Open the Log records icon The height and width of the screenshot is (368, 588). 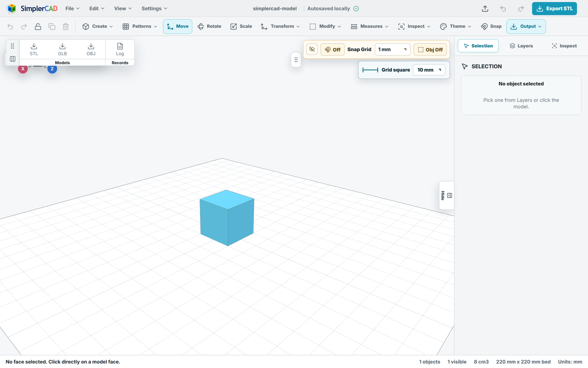(x=120, y=49)
